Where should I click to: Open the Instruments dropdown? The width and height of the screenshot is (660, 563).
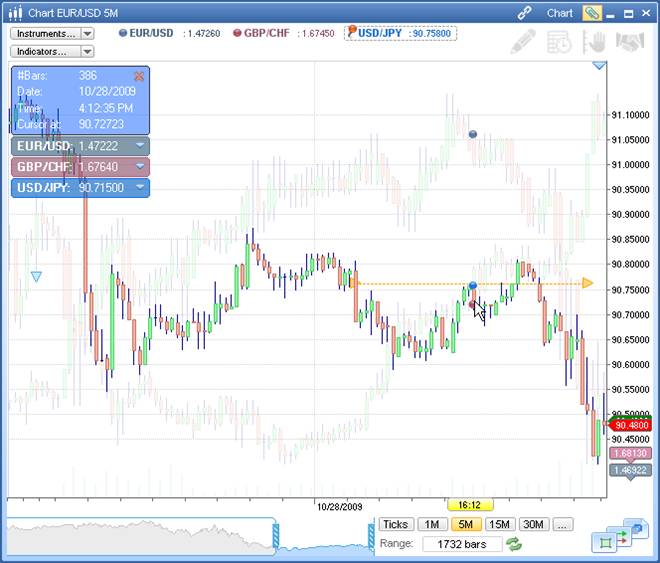click(x=52, y=33)
